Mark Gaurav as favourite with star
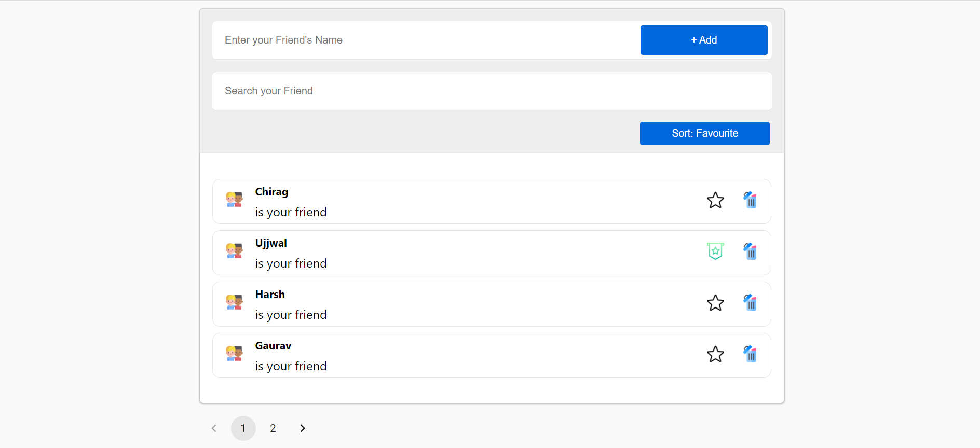This screenshot has height=448, width=980. point(715,354)
